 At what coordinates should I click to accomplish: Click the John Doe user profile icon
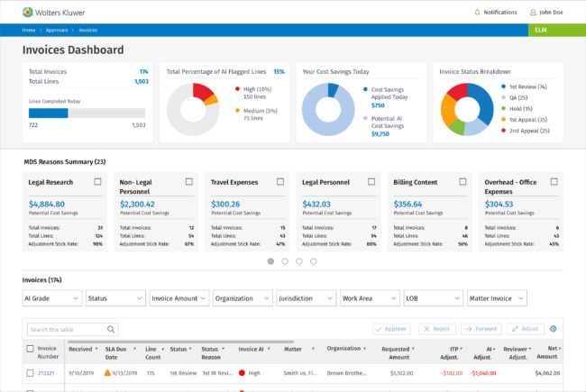point(531,13)
